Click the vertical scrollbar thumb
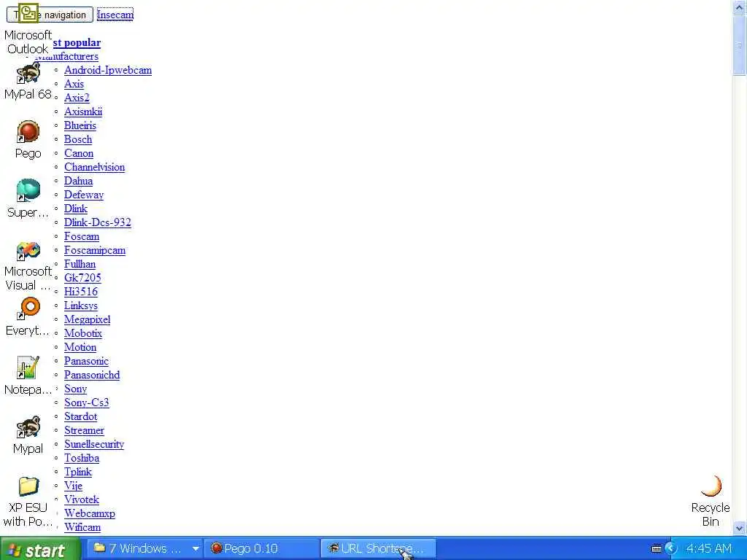The height and width of the screenshot is (560, 747). [x=740, y=44]
